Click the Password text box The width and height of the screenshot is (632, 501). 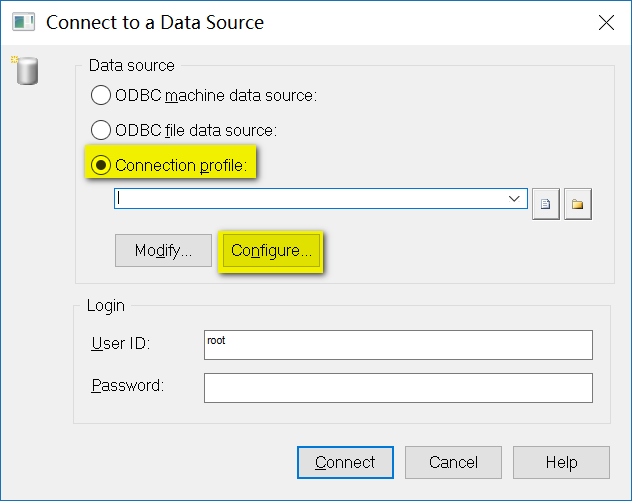[398, 387]
